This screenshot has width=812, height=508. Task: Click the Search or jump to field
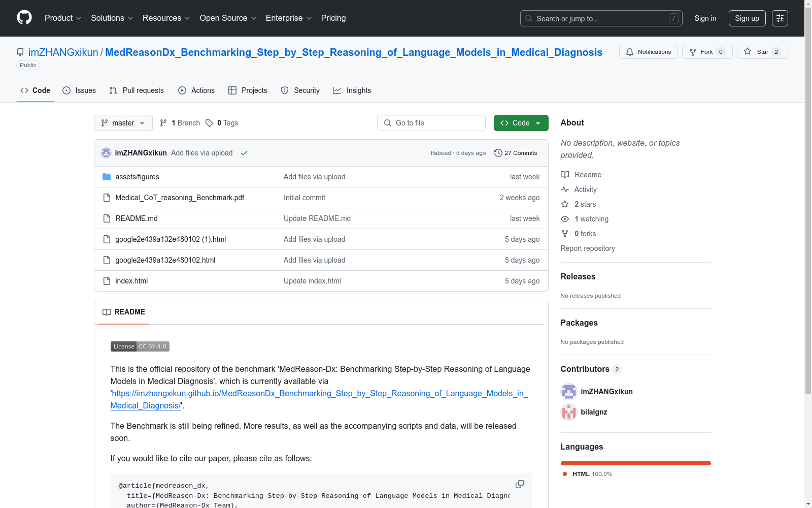click(601, 18)
